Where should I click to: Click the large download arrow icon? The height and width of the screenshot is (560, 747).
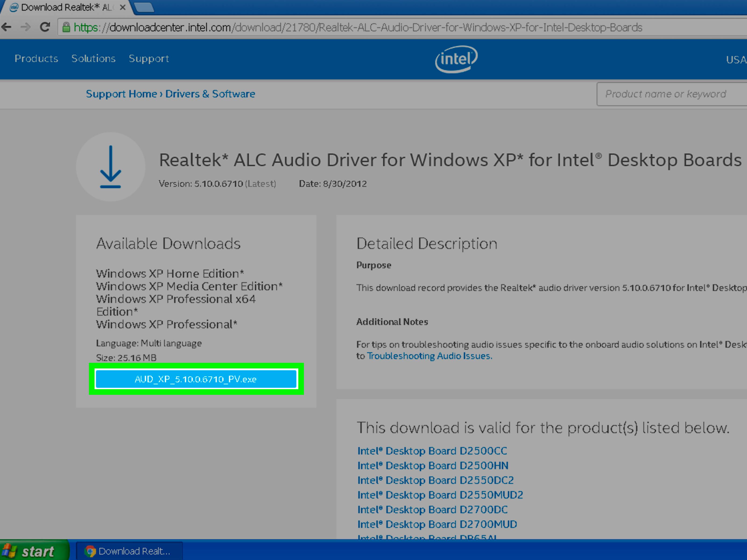(110, 167)
